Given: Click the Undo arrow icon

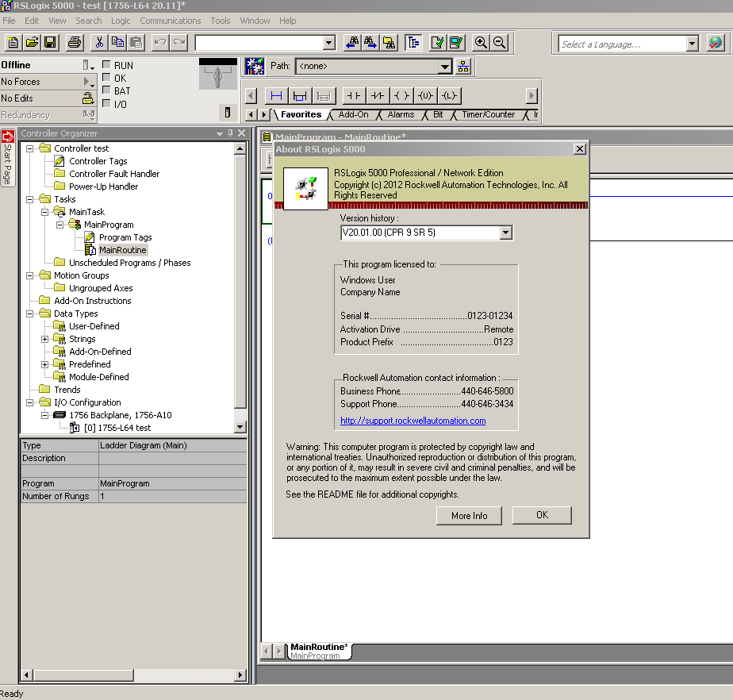Looking at the screenshot, I should pos(160,43).
